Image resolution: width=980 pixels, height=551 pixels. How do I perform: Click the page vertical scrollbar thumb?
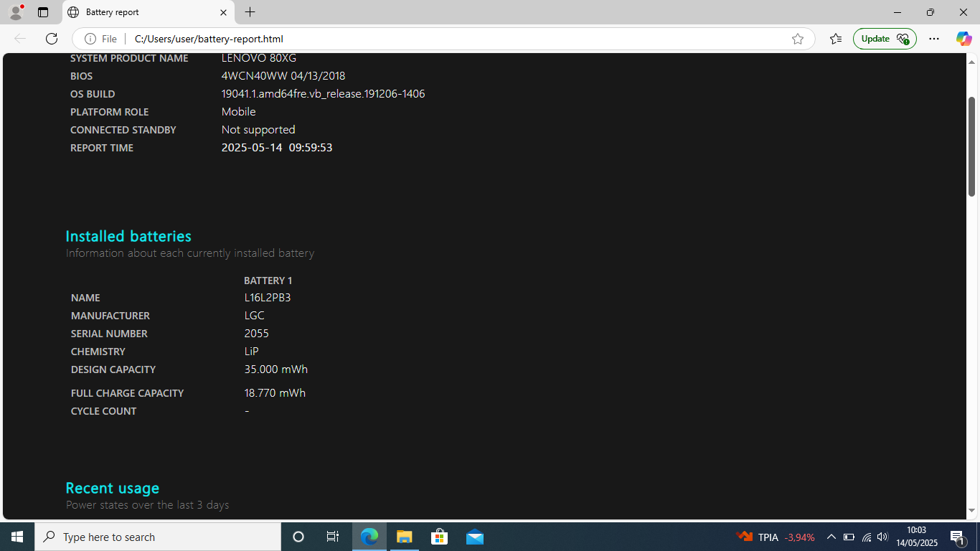coord(972,146)
